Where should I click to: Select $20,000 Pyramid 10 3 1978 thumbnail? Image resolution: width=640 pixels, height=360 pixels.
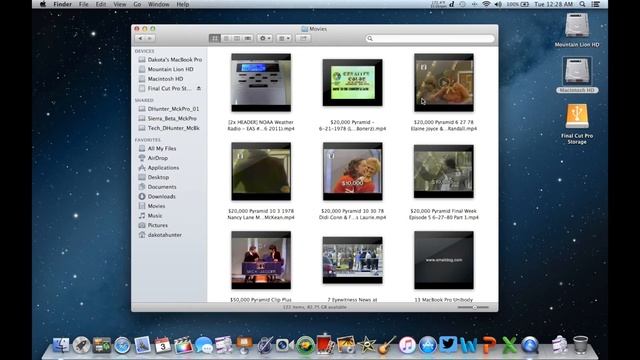coord(261,171)
